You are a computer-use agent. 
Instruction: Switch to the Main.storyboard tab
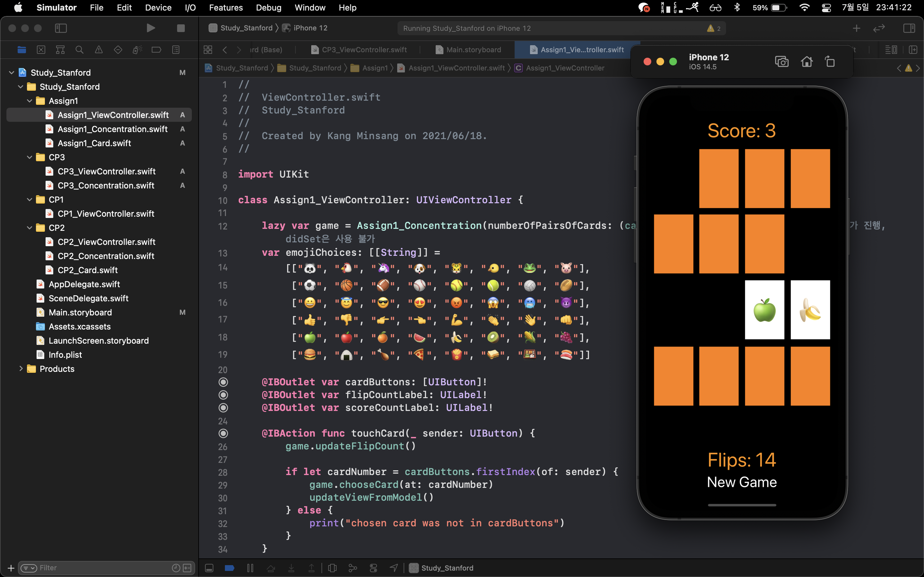click(x=468, y=50)
